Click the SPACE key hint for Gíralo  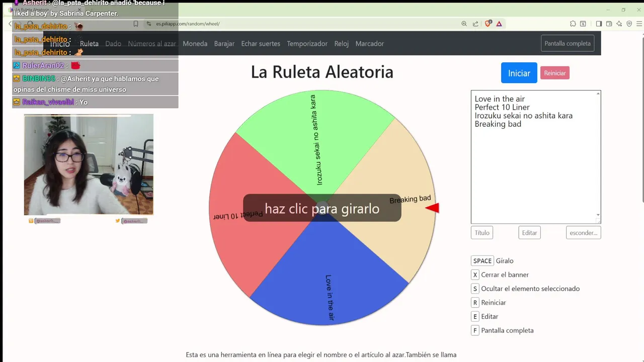click(482, 261)
